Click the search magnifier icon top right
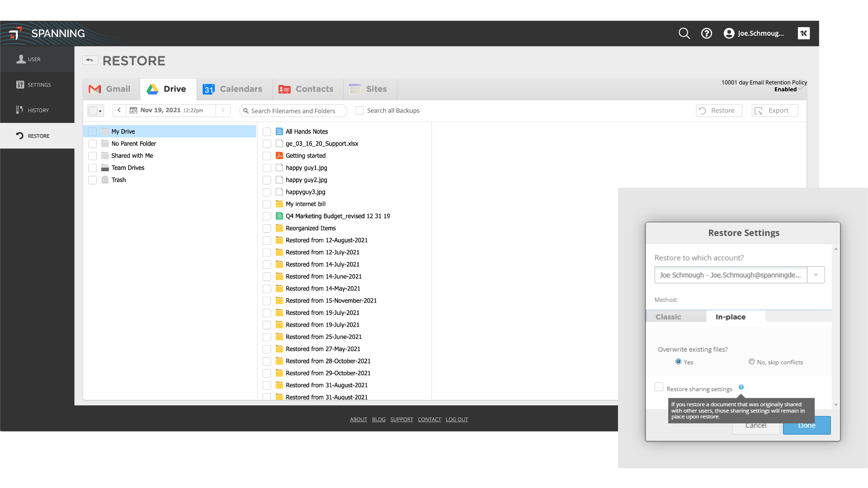The image size is (868, 488). [684, 33]
